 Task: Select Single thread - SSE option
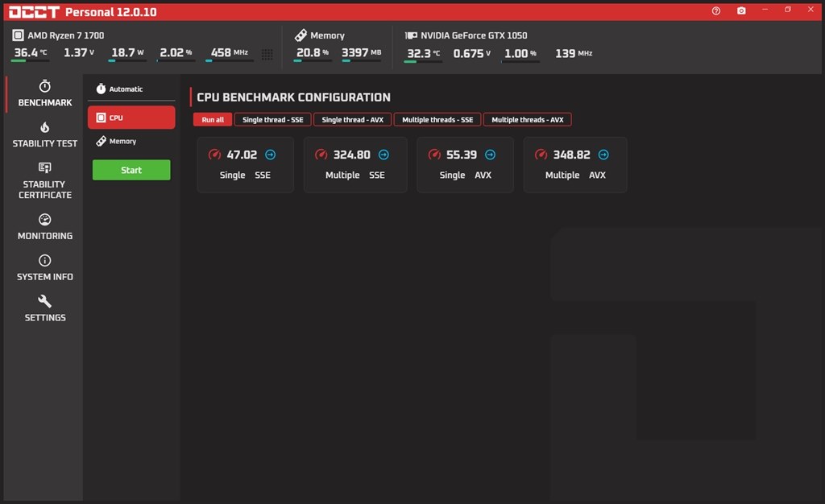click(x=272, y=120)
